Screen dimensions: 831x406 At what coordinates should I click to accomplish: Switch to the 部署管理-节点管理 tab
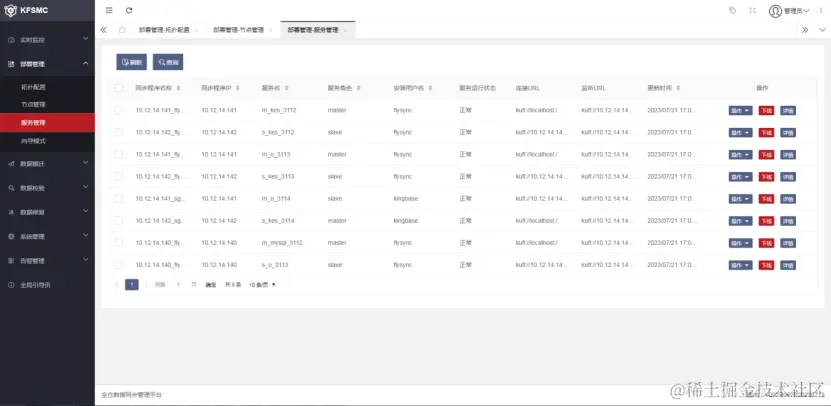(x=238, y=30)
